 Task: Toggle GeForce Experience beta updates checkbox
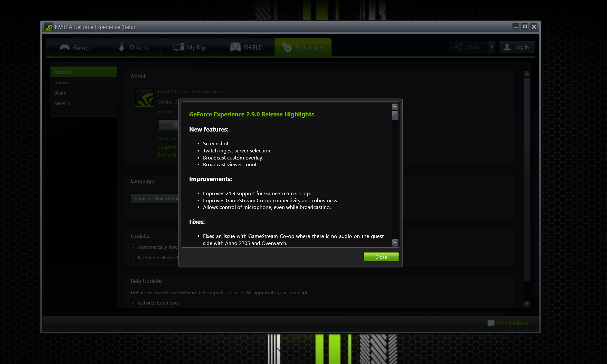[x=133, y=303]
